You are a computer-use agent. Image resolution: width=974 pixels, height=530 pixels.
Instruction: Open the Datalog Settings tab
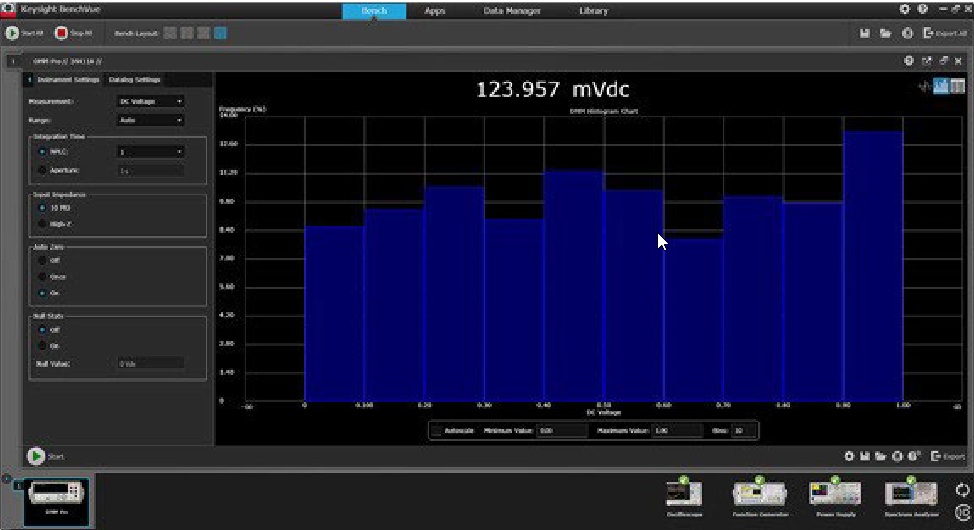click(134, 80)
